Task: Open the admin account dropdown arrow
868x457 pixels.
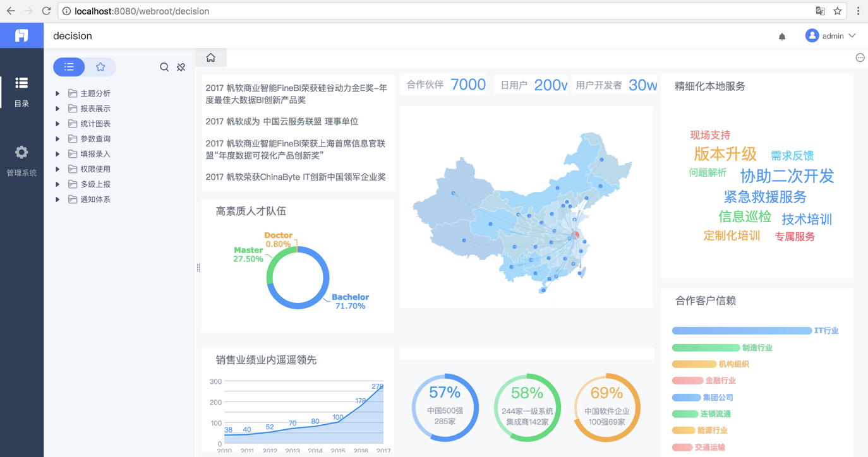Action: tap(852, 36)
